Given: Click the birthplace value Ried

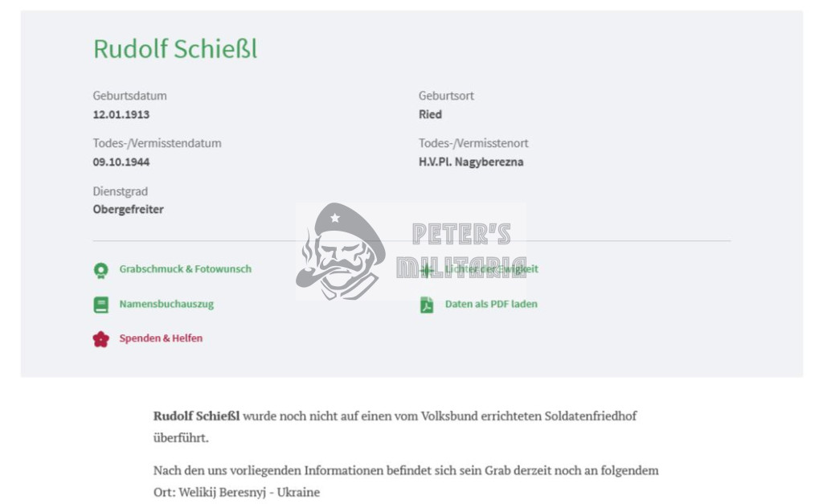Looking at the screenshot, I should (x=431, y=114).
